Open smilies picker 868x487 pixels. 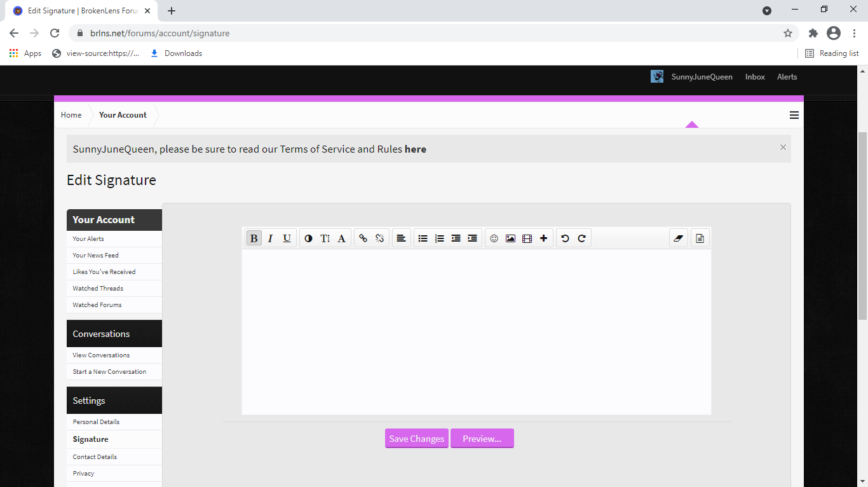[494, 238]
